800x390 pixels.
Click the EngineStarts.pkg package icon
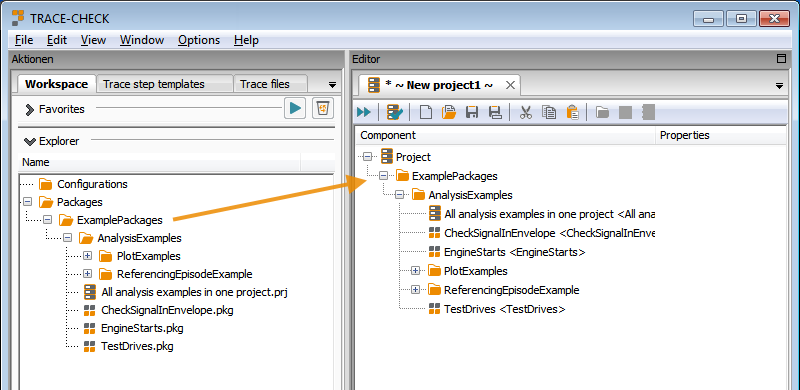point(90,328)
